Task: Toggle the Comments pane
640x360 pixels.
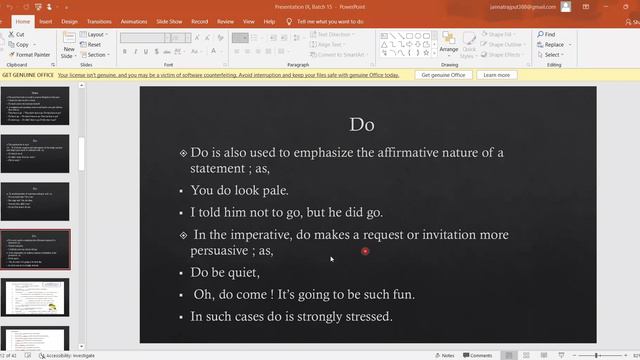Action: point(477,356)
